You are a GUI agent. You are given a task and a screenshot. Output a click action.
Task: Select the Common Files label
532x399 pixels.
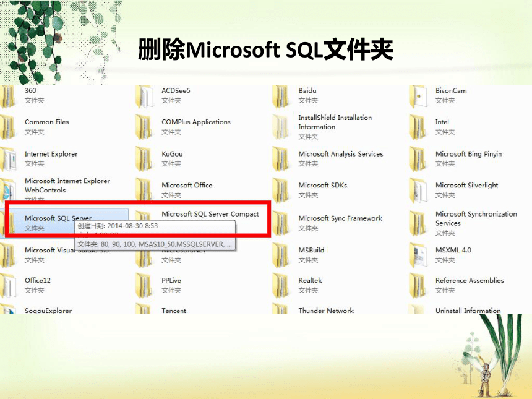tap(47, 122)
